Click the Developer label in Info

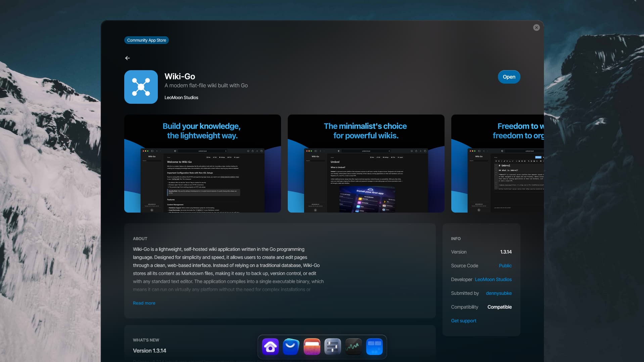pos(461,279)
